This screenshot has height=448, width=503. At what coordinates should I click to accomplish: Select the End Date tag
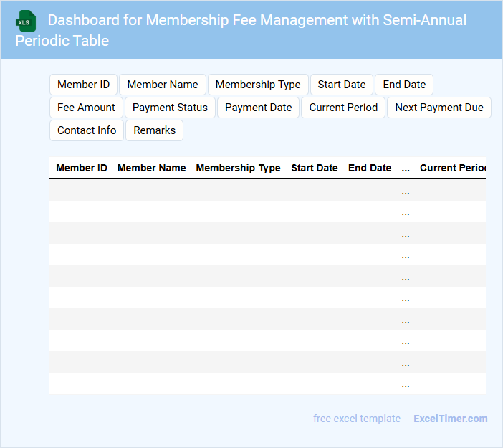point(404,85)
